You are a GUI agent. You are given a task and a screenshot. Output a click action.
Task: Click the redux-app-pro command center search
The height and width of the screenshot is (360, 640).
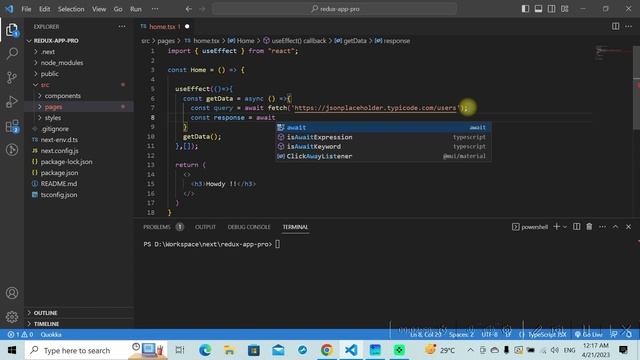click(x=334, y=9)
